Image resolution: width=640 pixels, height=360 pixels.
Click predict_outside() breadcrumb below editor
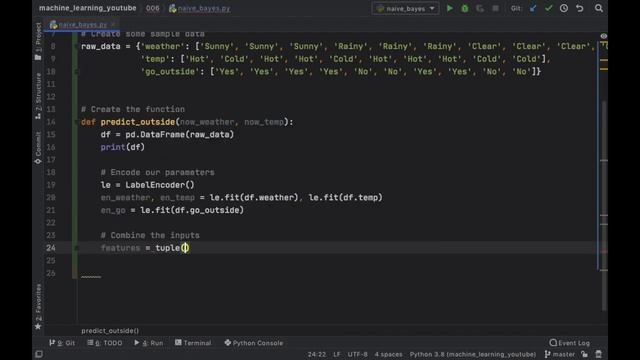point(110,331)
